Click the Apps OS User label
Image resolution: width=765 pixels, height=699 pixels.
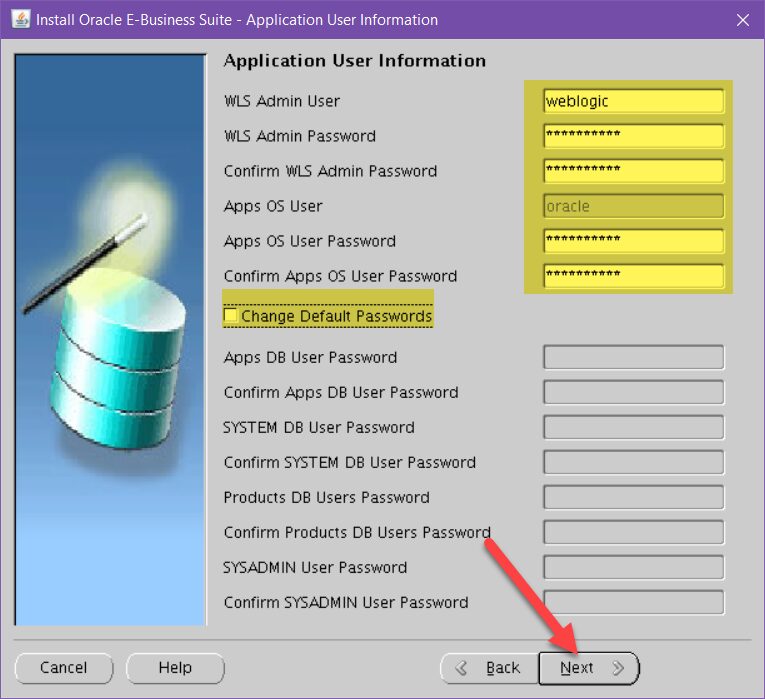pyautogui.click(x=273, y=206)
